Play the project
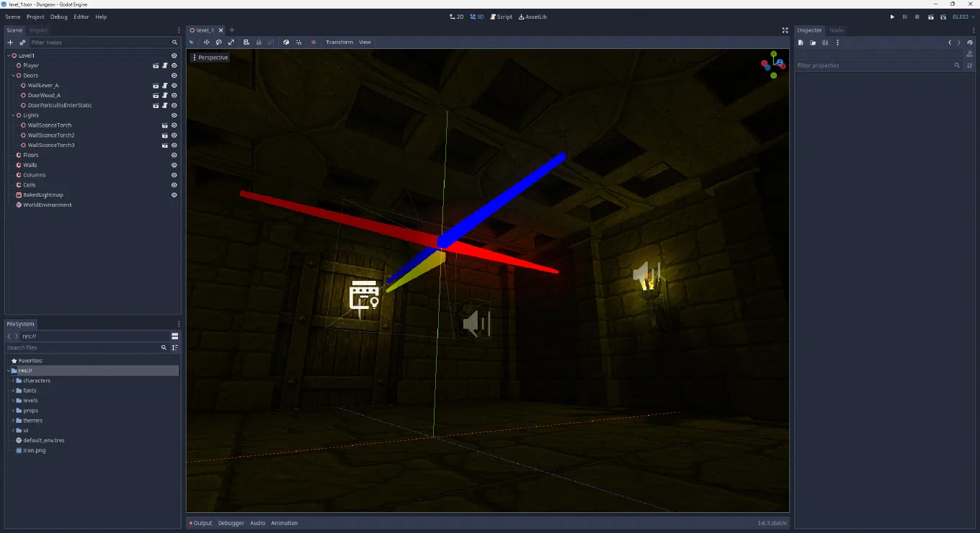This screenshot has height=533, width=980. point(892,17)
